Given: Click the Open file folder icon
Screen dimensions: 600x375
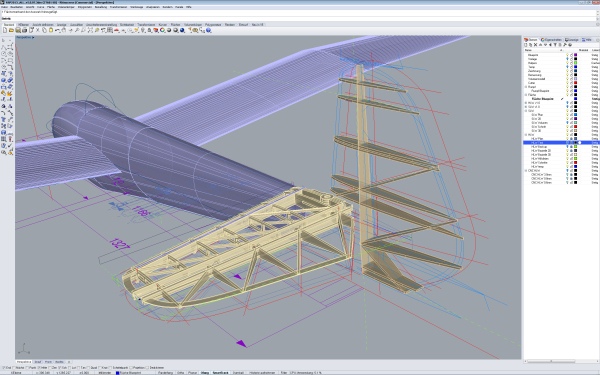Looking at the screenshot, I should (11, 30).
